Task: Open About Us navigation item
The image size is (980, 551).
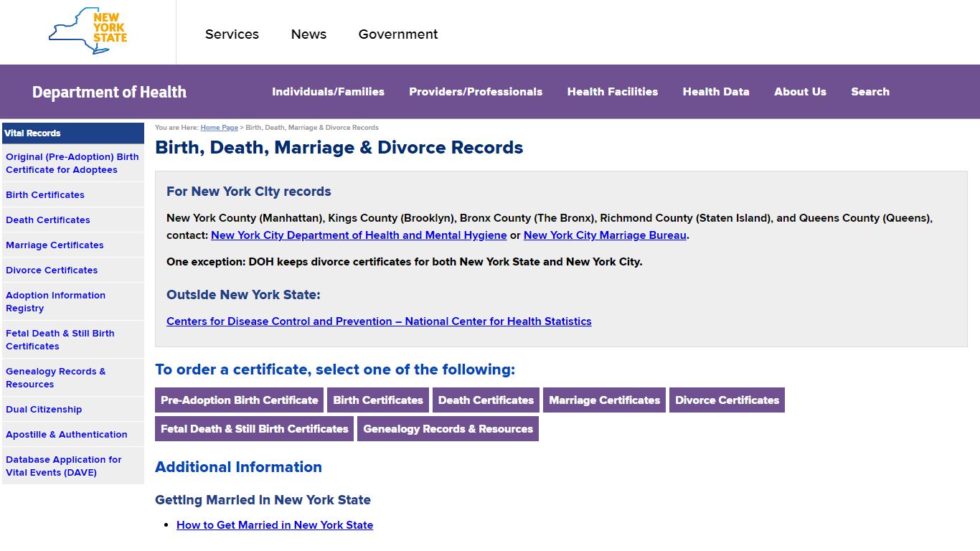Action: 800,92
